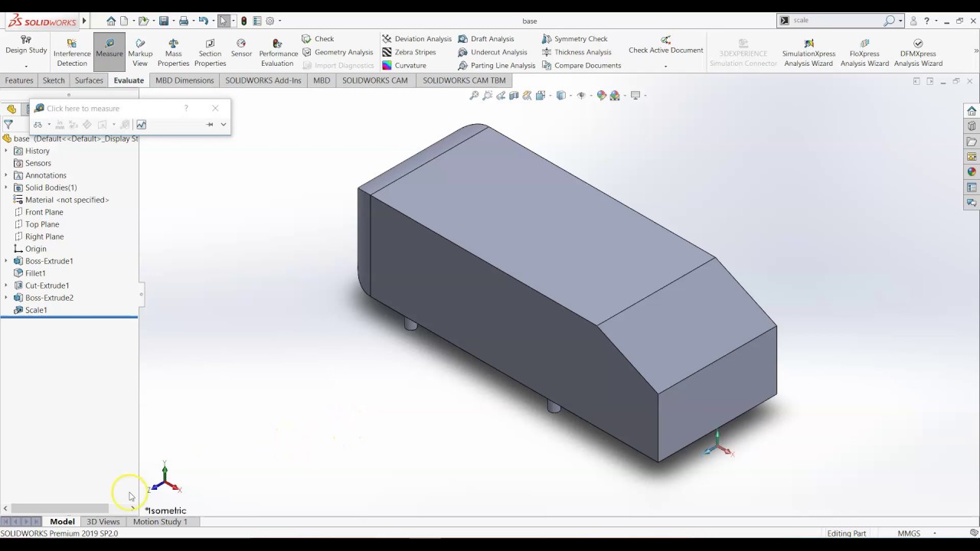Open Symmetry Check
980x551 pixels.
[574, 39]
